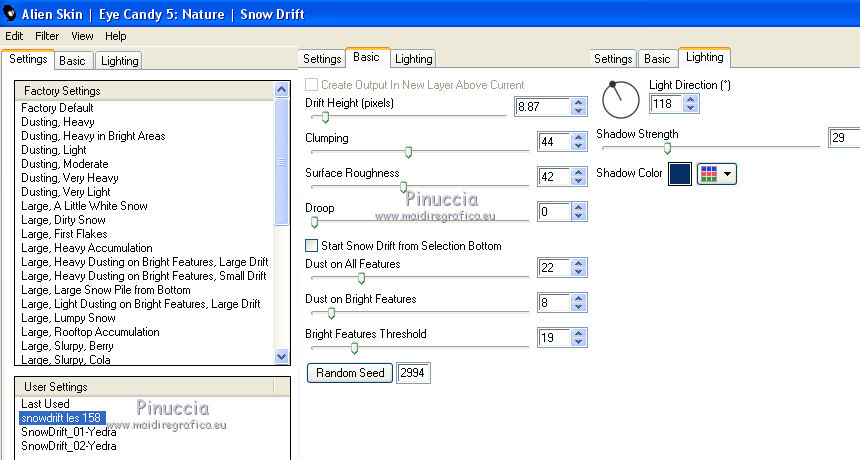
Task: Decrease Dust on Bright Features down arrow
Action: [x=578, y=307]
